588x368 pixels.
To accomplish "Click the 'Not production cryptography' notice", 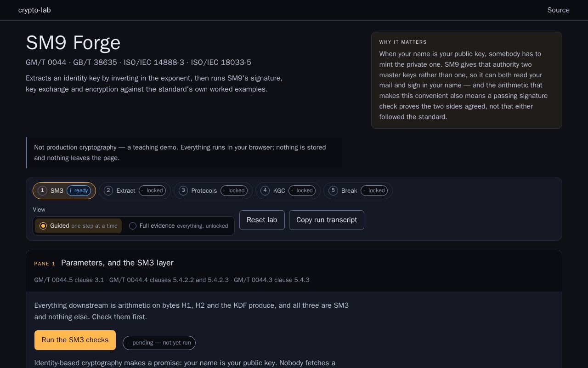I will [x=184, y=153].
